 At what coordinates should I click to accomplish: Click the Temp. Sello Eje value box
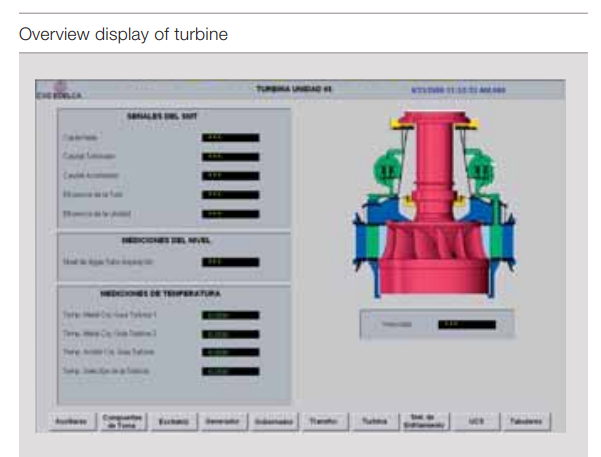[230, 372]
